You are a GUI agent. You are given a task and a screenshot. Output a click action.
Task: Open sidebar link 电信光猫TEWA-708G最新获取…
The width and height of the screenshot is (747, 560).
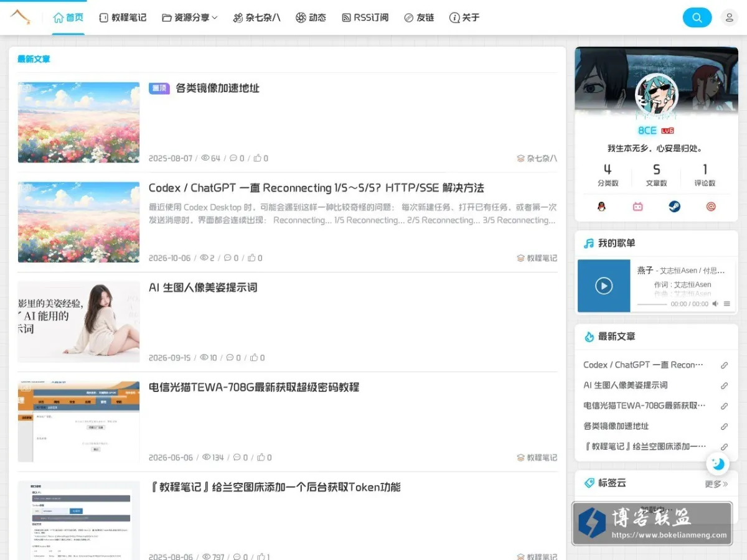[644, 406]
